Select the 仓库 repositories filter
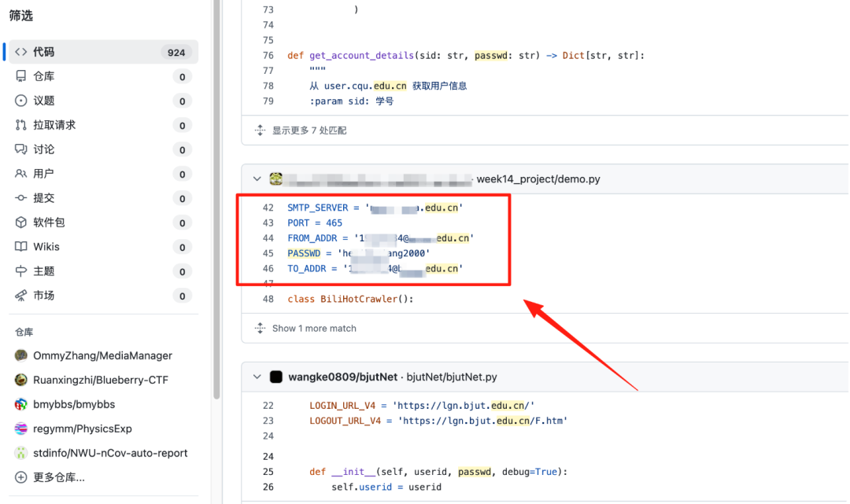The width and height of the screenshot is (850, 504). [x=103, y=76]
